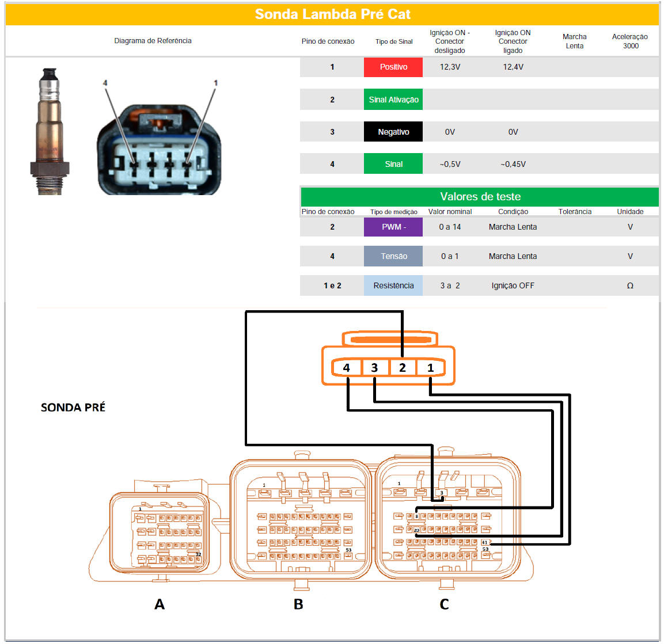Click the black Negativo signal cell
This screenshot has width=664, height=644.
pyautogui.click(x=393, y=132)
